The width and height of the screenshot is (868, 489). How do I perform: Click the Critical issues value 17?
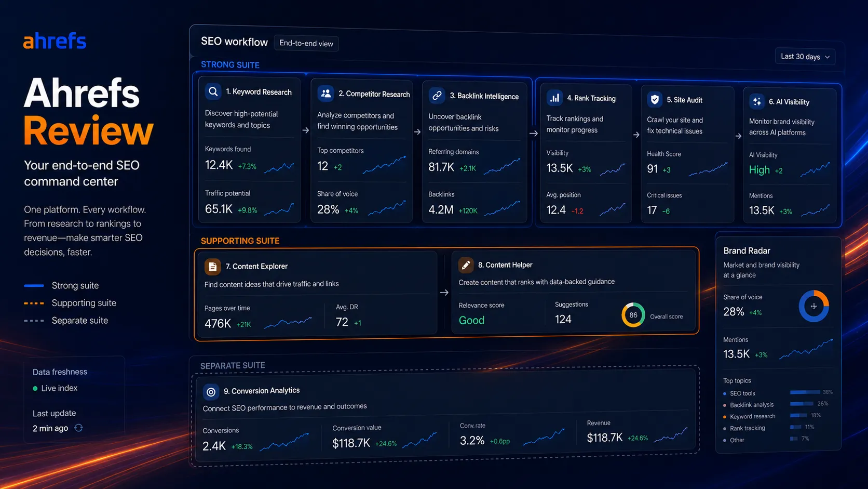point(652,210)
